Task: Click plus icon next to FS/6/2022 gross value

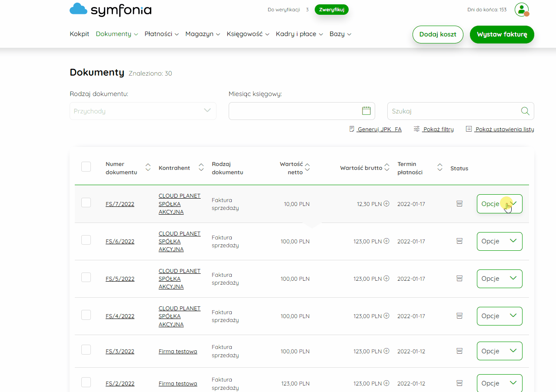Action: [386, 241]
